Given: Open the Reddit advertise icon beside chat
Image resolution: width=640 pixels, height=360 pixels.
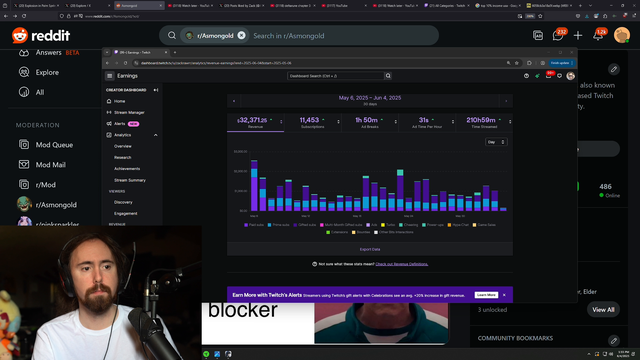Looking at the screenshot, I should click(x=538, y=36).
